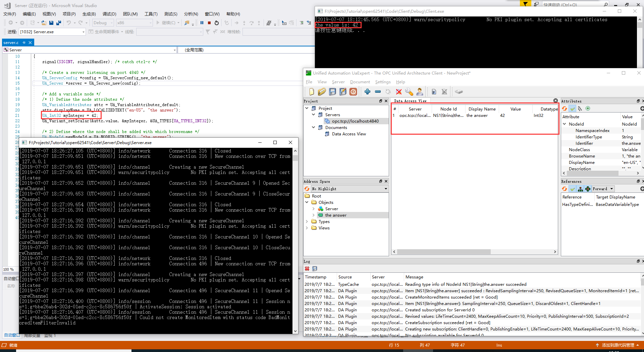Viewport: 644px width, 352px height.
Task: Add a server with the blue plus icon
Action: click(x=368, y=92)
